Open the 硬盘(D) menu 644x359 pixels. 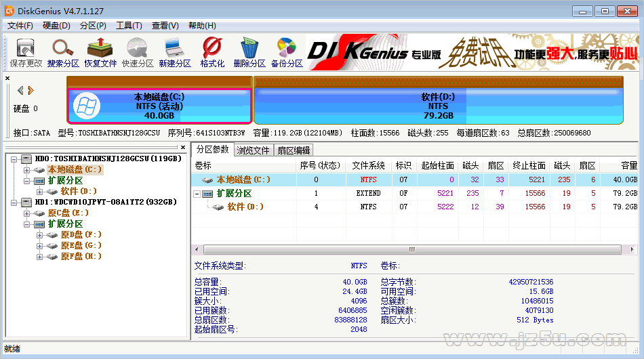56,26
